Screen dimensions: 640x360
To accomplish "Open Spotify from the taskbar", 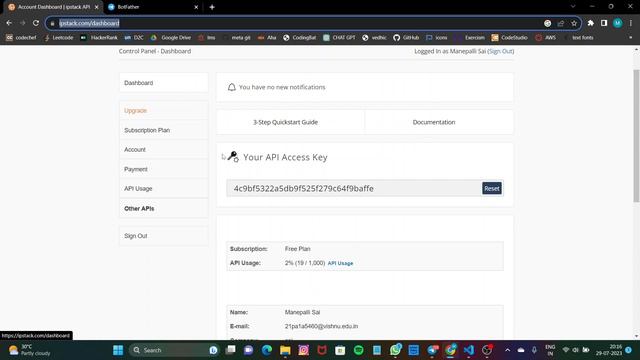I will 359,350.
